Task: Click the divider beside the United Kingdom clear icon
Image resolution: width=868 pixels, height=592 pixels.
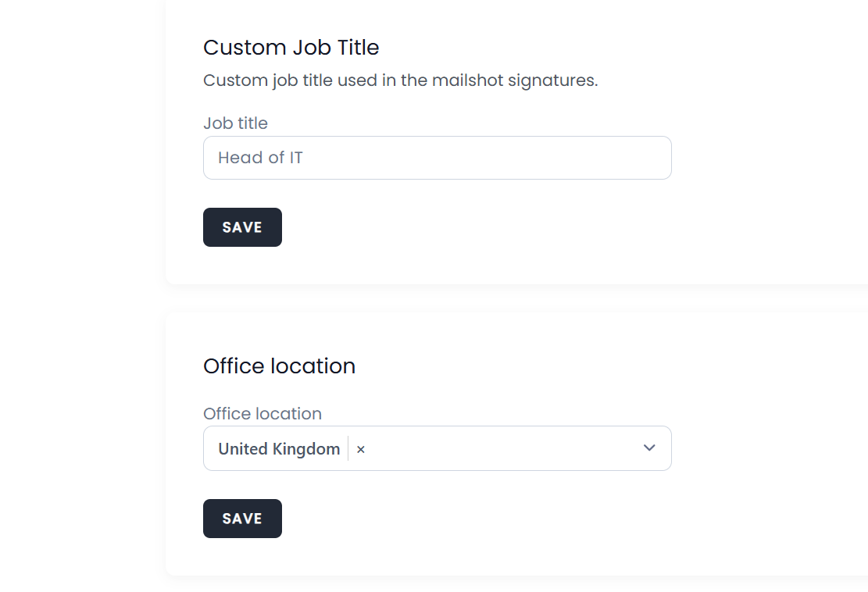Action: 348,449
